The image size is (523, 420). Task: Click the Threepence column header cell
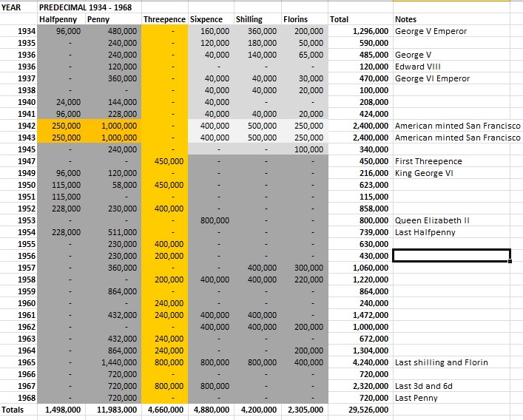click(165, 19)
